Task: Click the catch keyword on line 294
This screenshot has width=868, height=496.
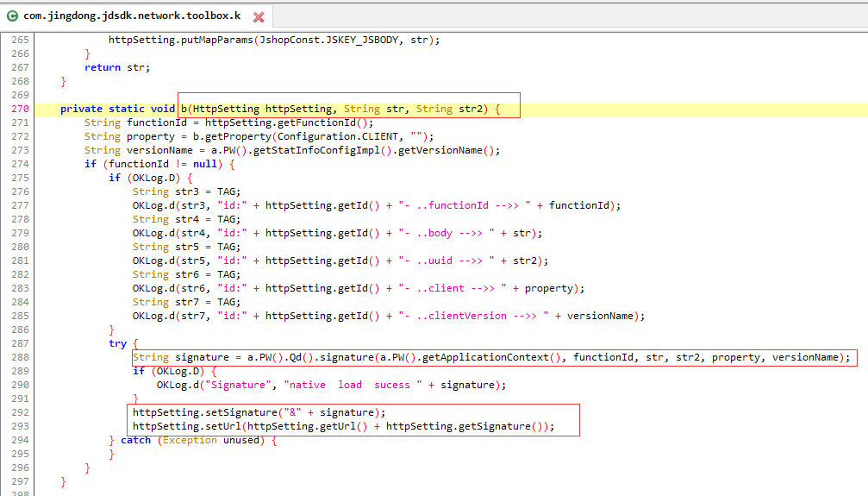Action: pyautogui.click(x=135, y=440)
